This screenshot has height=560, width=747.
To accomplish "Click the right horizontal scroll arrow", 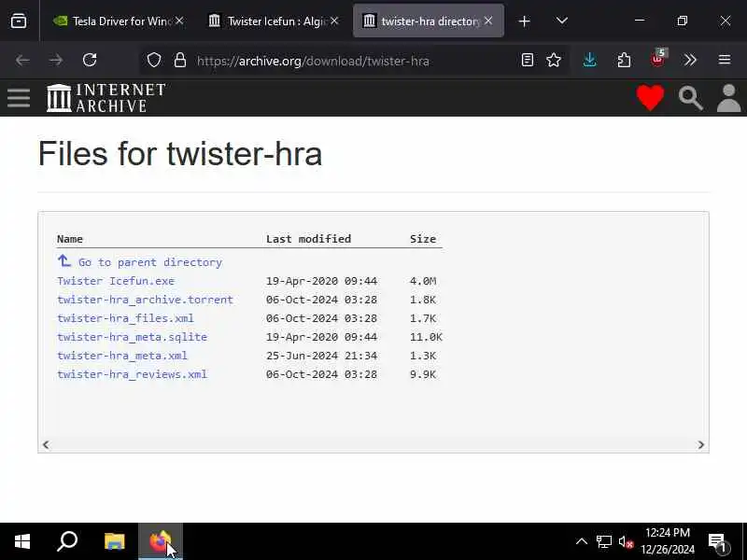I will click(701, 445).
